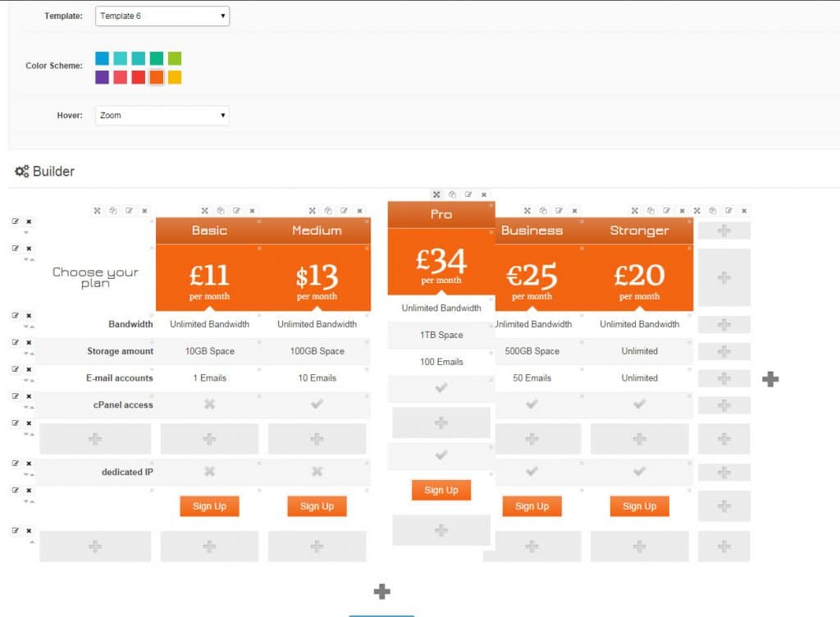Click Sign Up under the Stronger column
840x617 pixels.
639,506
